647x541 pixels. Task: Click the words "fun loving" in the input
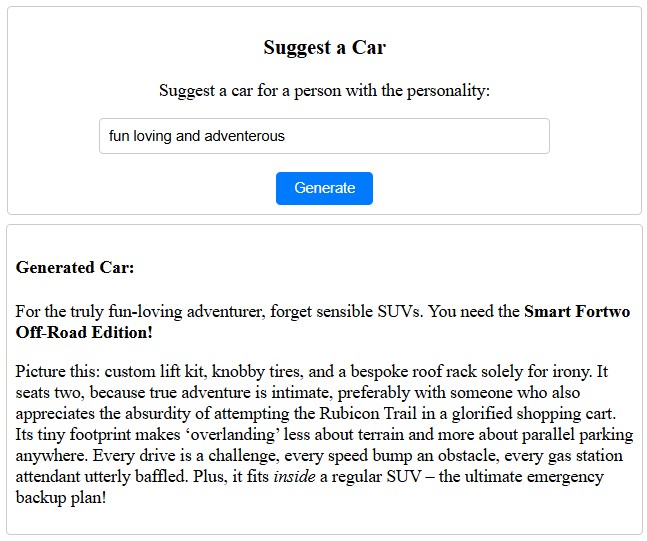[x=139, y=136]
